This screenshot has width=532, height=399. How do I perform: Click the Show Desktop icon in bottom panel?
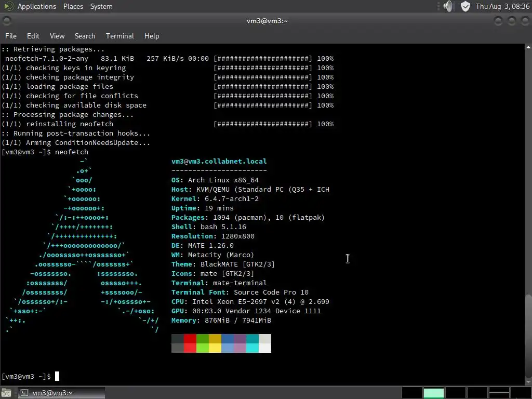pyautogui.click(x=6, y=393)
